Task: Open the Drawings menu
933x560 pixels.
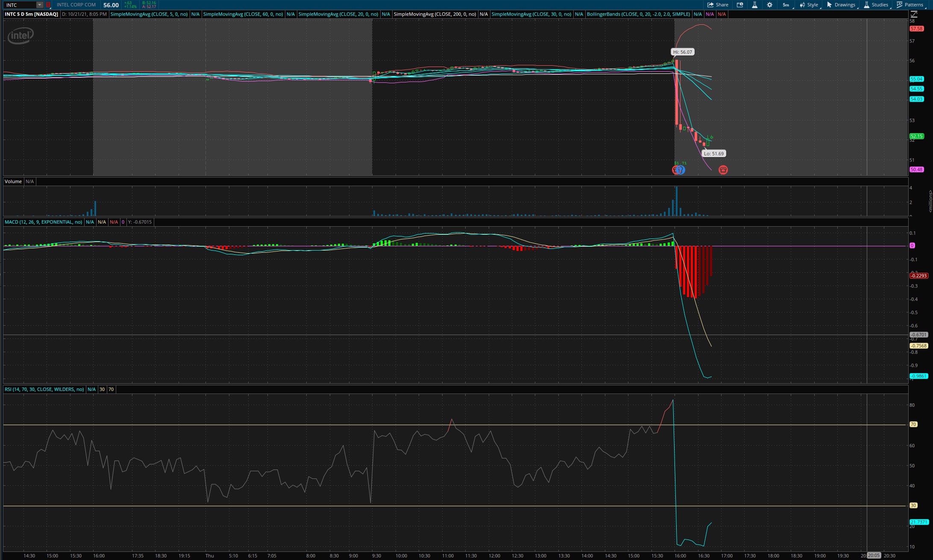Action: [841, 5]
